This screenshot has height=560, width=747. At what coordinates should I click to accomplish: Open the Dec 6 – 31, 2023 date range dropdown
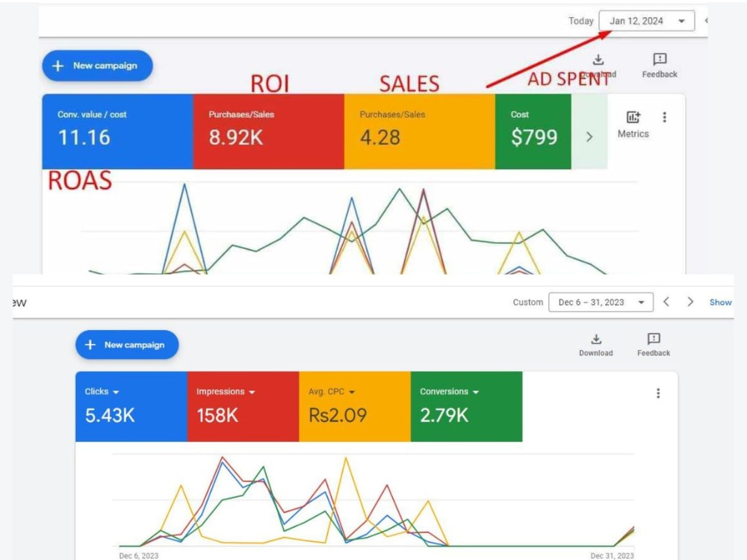click(601, 302)
